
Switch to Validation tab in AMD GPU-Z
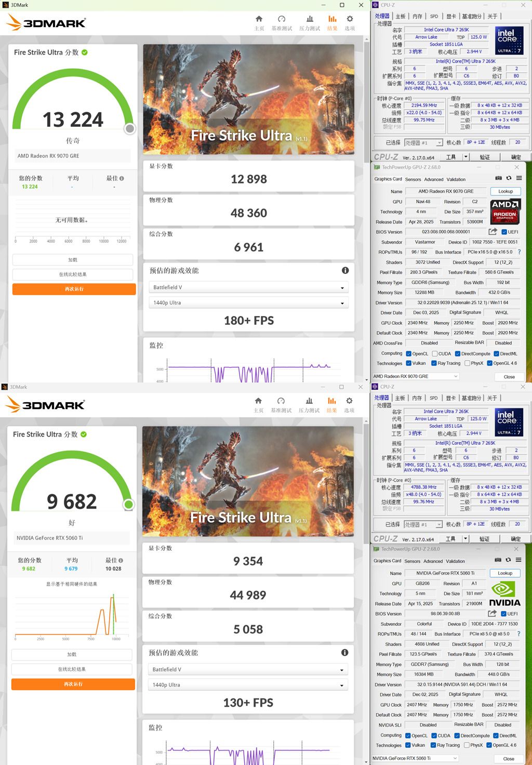coord(456,179)
